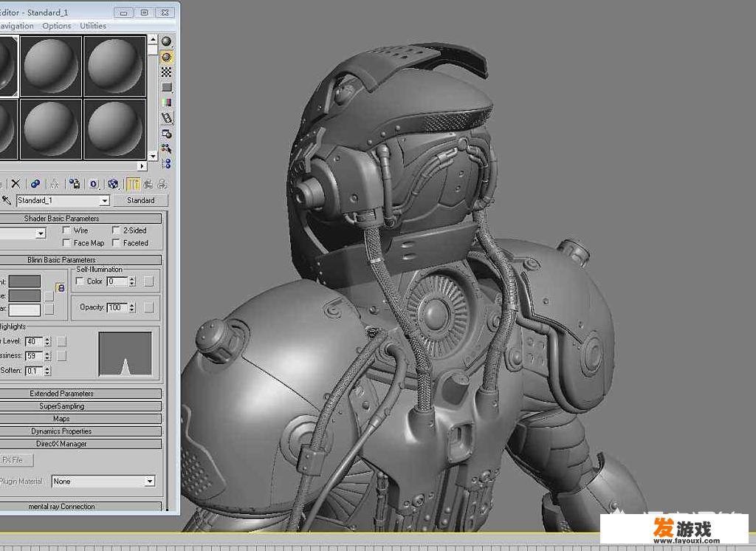Enable the Self-Illumination Color checkbox
Viewport: 756px width, 551px height.
pyautogui.click(x=80, y=281)
